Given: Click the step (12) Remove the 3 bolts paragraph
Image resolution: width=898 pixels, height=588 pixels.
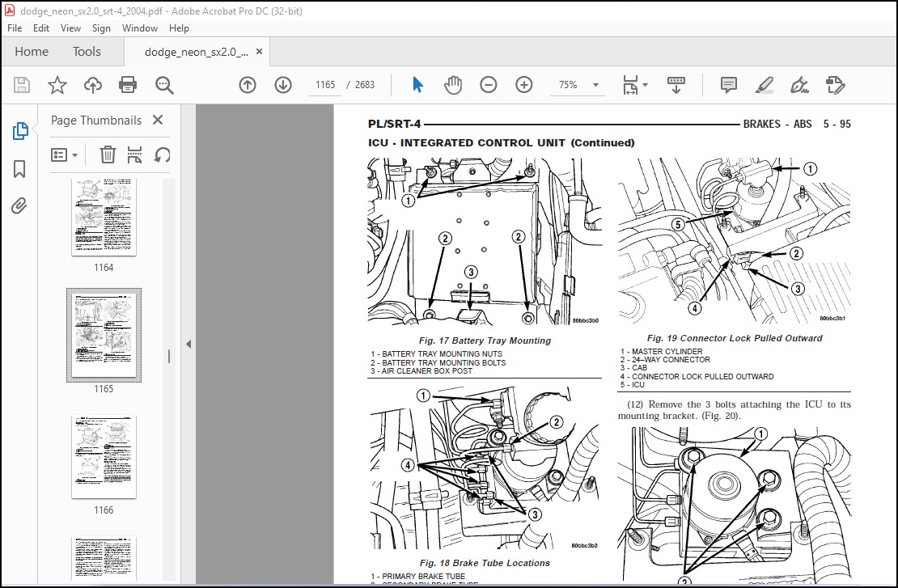Looking at the screenshot, I should (x=735, y=410).
